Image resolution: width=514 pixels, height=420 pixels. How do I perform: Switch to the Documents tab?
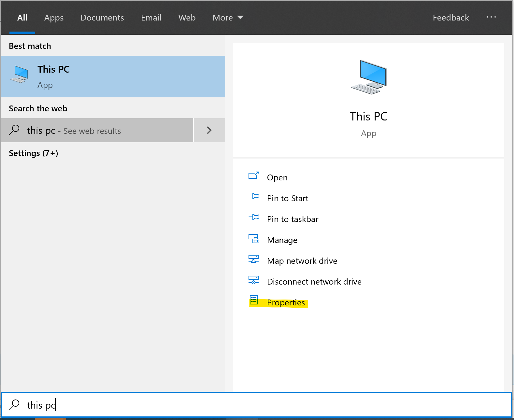102,18
